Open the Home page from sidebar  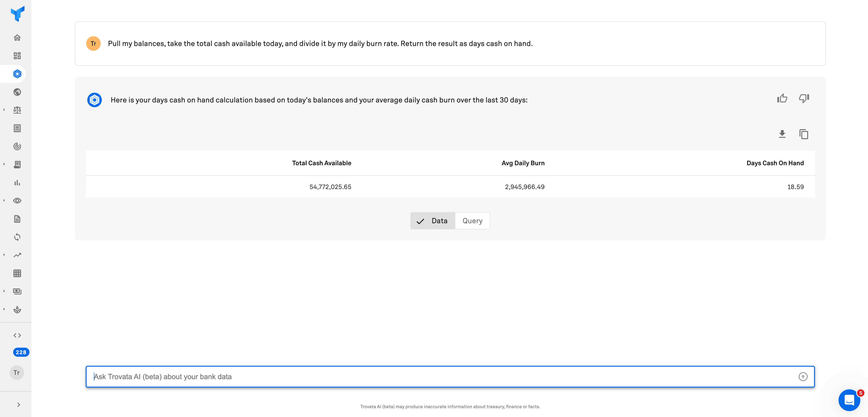17,37
